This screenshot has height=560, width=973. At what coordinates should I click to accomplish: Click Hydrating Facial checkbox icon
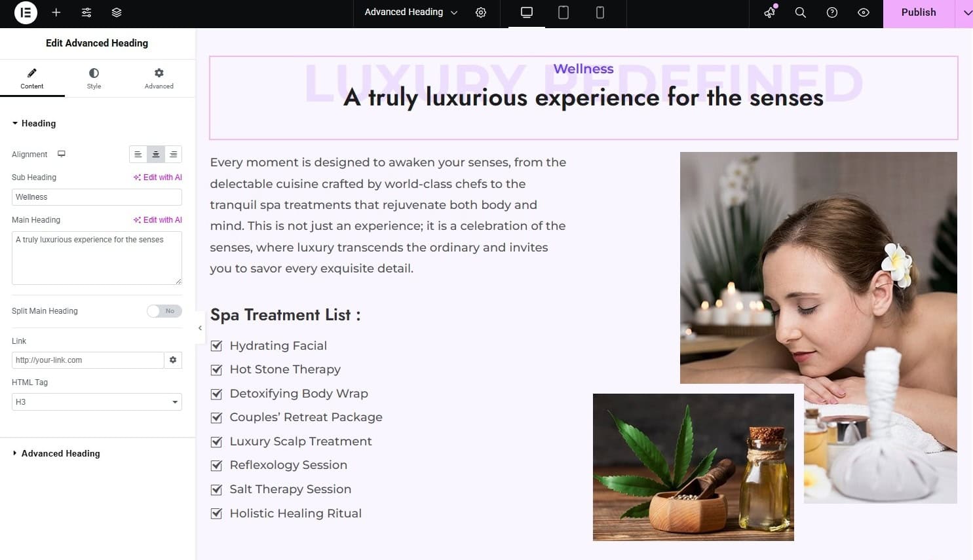point(216,346)
